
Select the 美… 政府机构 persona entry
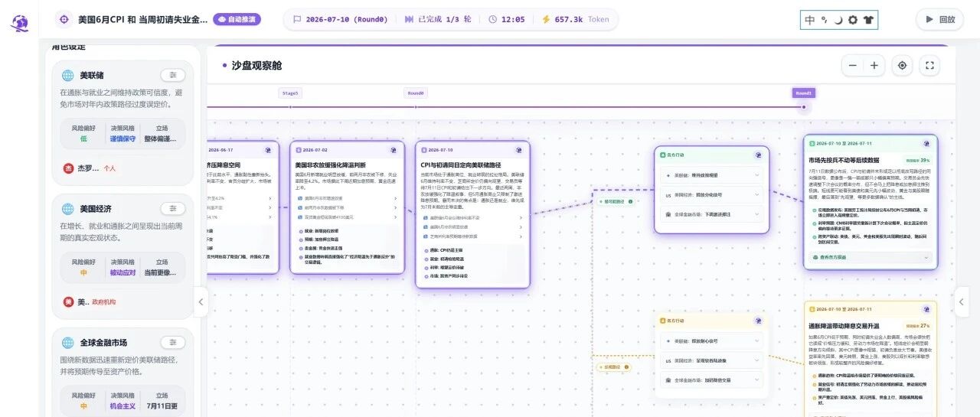tap(90, 302)
